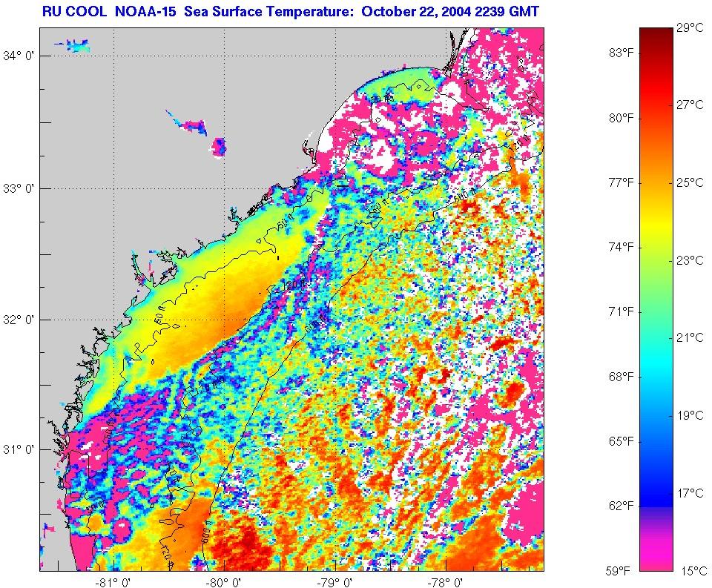Click the '17°C' colorbar label
Image resolution: width=712 pixels, height=588 pixels.
click(x=690, y=492)
